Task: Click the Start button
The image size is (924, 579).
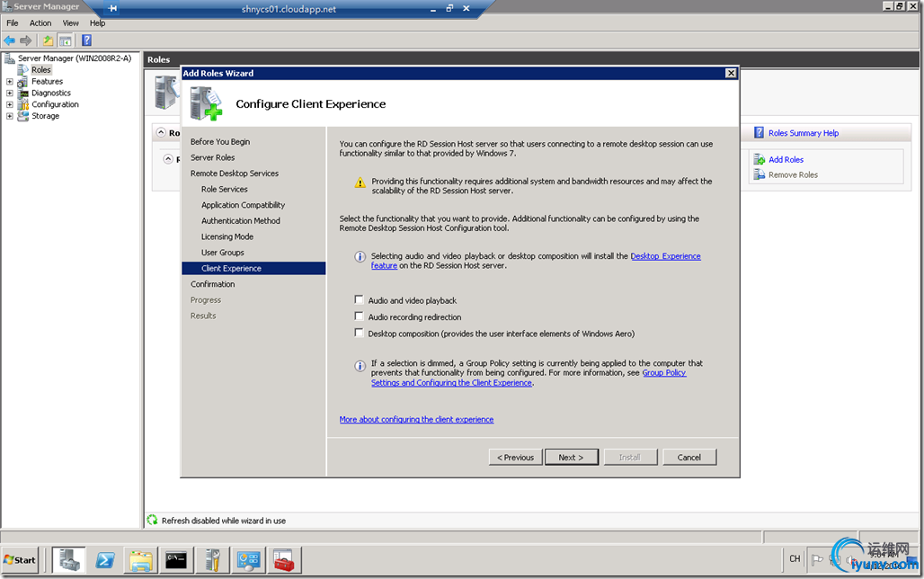Action: click(x=20, y=559)
